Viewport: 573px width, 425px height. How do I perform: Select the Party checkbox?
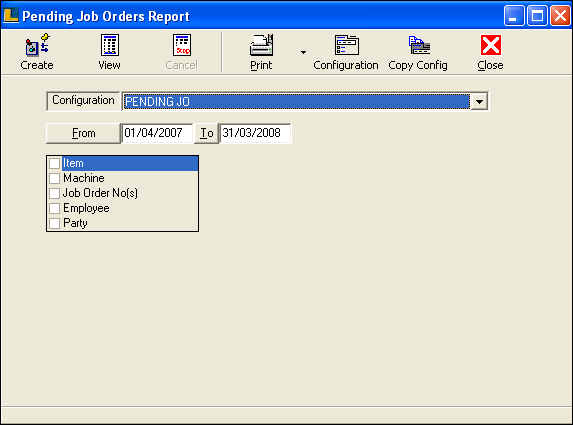pyautogui.click(x=54, y=223)
